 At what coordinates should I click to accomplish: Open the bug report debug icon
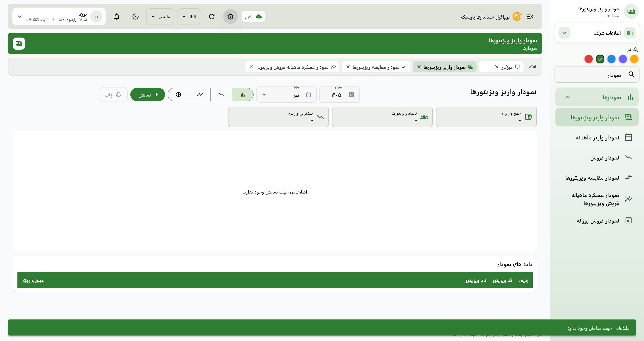230,17
